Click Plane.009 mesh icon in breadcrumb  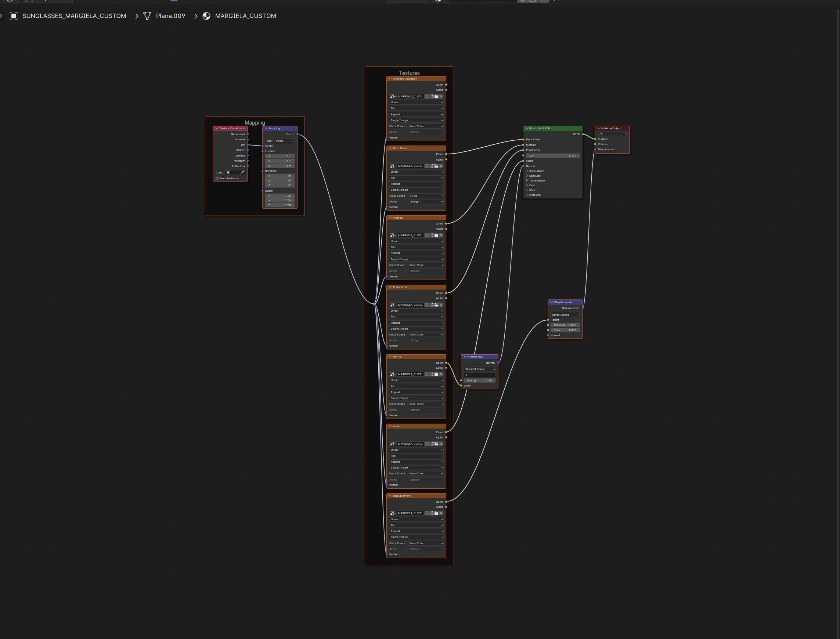click(x=147, y=16)
